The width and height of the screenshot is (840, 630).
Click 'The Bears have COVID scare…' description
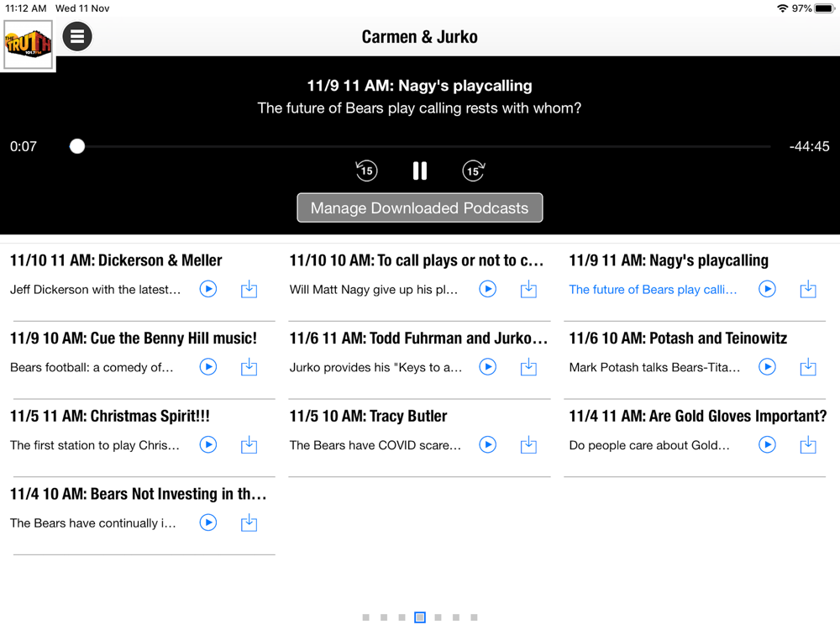click(x=375, y=444)
